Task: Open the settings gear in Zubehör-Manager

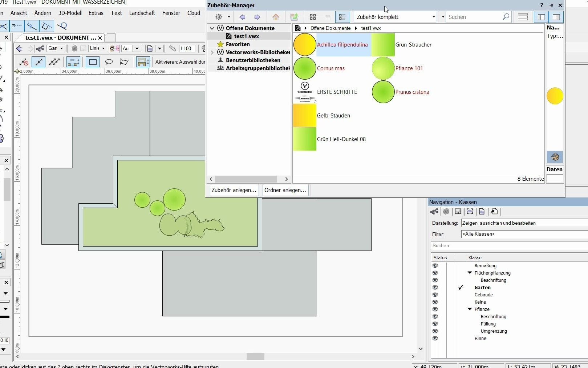Action: (219, 17)
